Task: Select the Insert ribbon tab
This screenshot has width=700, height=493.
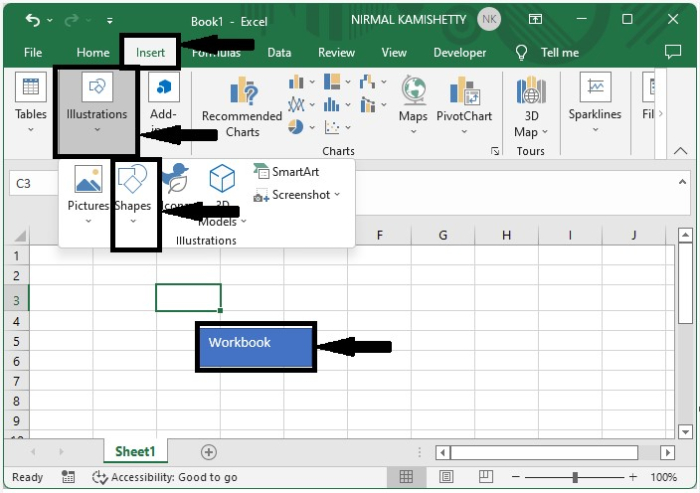Action: click(150, 53)
